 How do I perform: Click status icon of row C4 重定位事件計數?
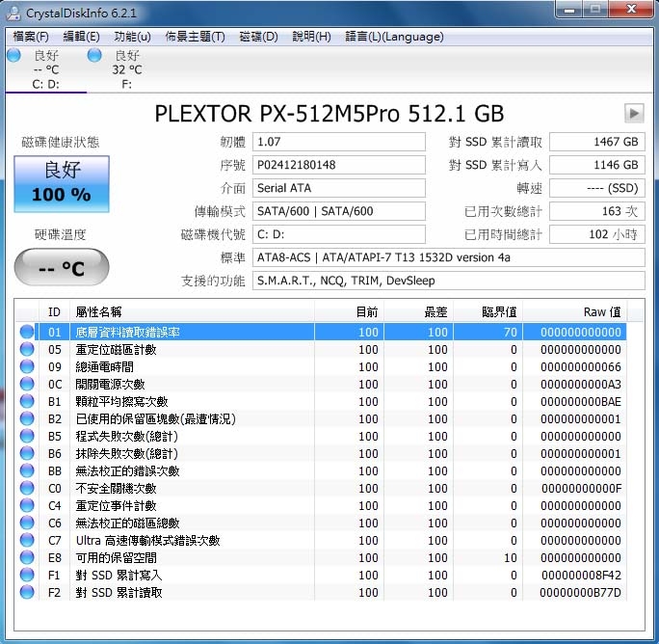(x=27, y=505)
